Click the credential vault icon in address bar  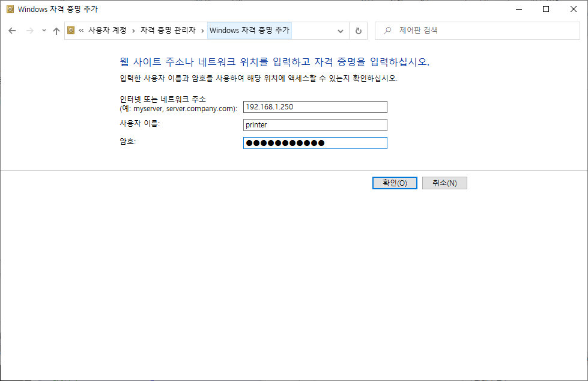tap(71, 31)
